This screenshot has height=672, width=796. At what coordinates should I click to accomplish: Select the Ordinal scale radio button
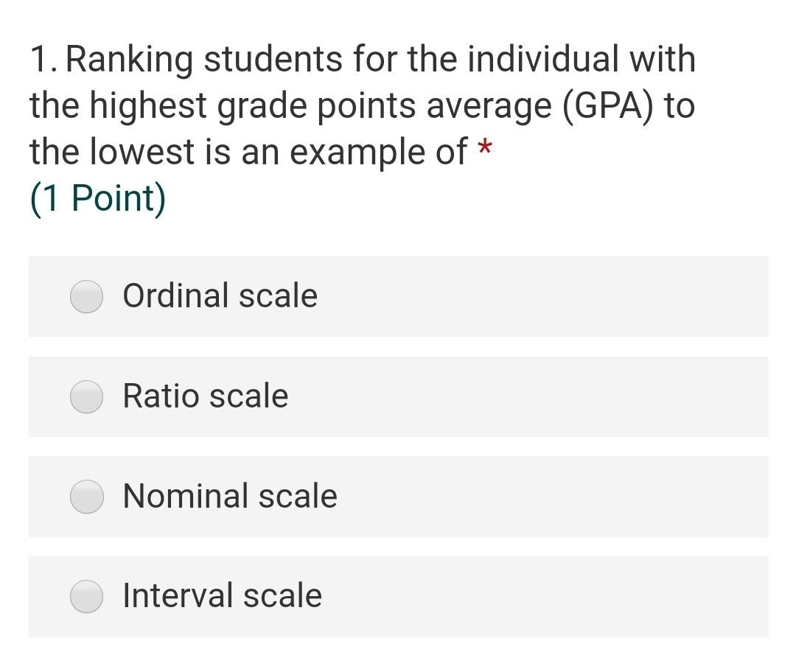85,297
